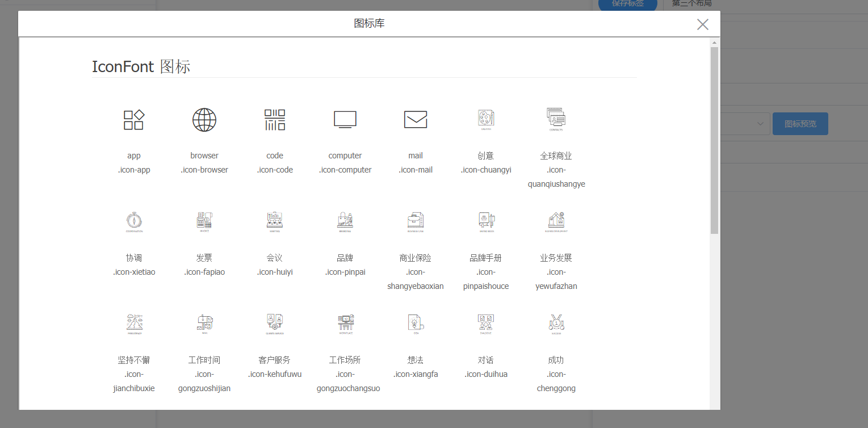Click the .icon-chuangyi class text
Image resolution: width=868 pixels, height=428 pixels.
486,170
